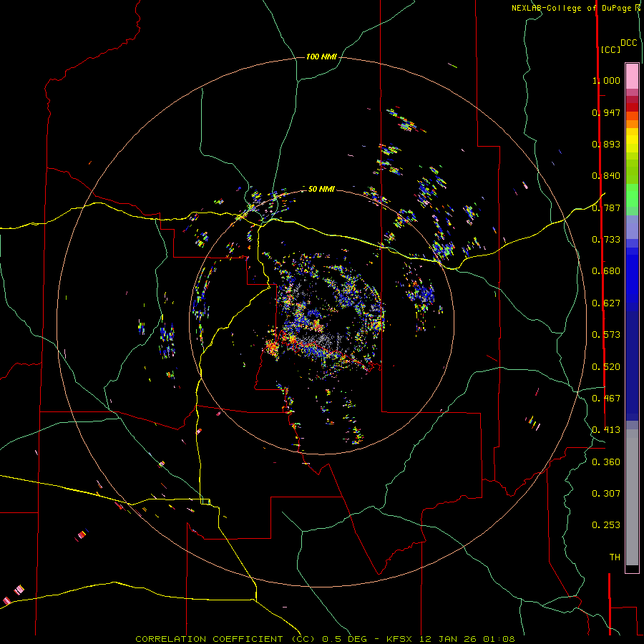Click the 0.467 legend value
This screenshot has width=644, height=644.
[x=606, y=399]
